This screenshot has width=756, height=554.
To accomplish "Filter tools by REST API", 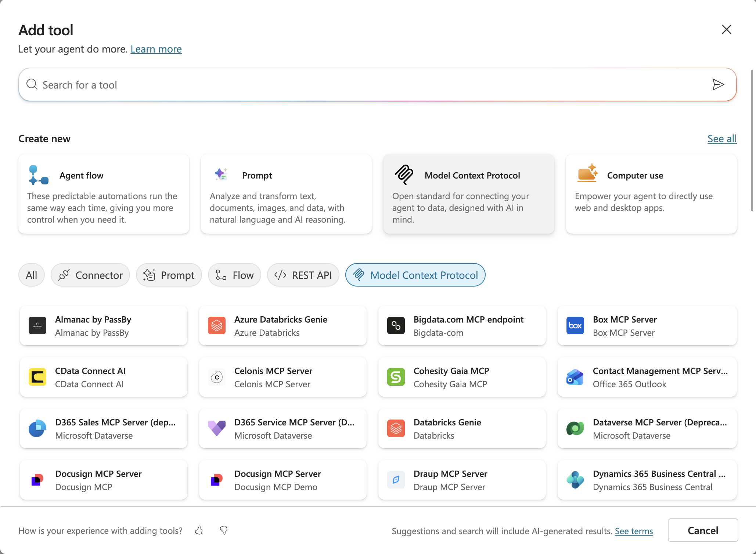I will (303, 275).
